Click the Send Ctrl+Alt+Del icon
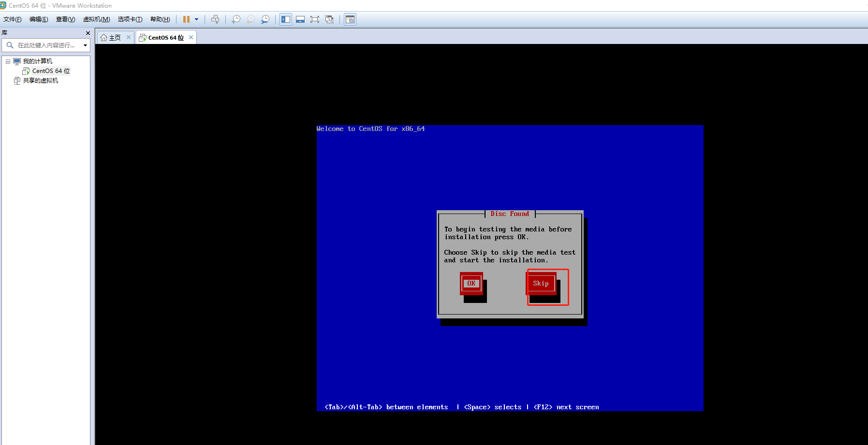 tap(215, 19)
